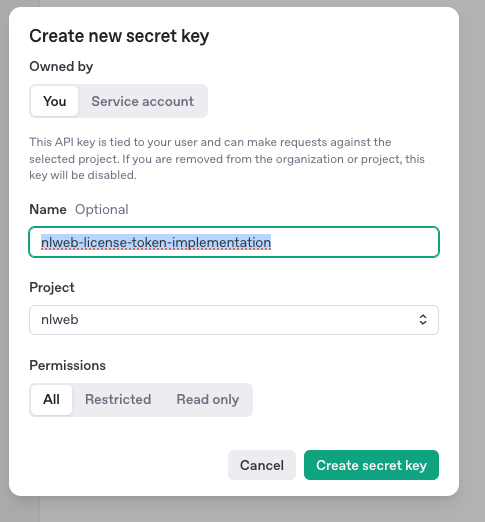Choose the "All" permissions option
Image resolution: width=485 pixels, height=522 pixels.
tap(51, 399)
